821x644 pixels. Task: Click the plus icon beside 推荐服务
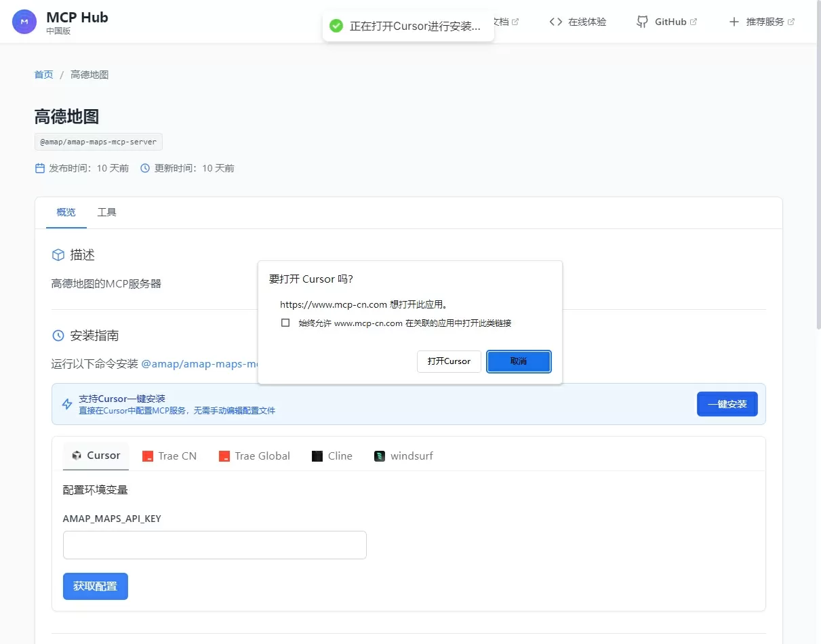[x=734, y=22]
